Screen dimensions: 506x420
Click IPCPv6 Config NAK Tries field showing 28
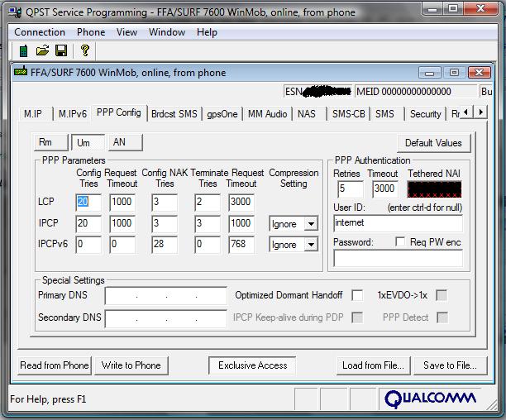click(x=165, y=244)
